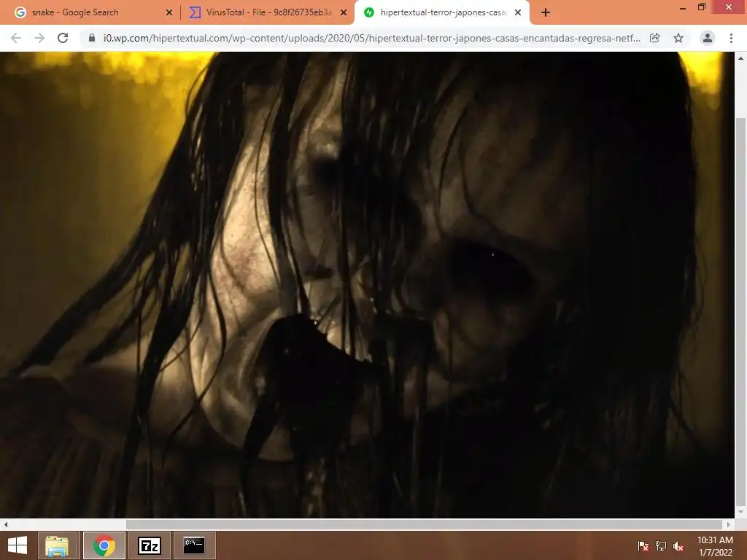Click the vertical scrollbar thumb

pyautogui.click(x=741, y=312)
